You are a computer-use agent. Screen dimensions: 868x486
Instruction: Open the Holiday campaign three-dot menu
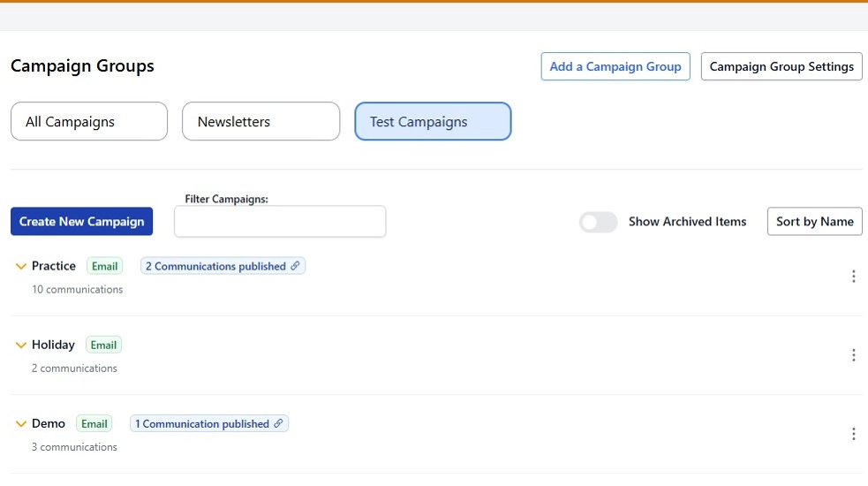click(853, 355)
